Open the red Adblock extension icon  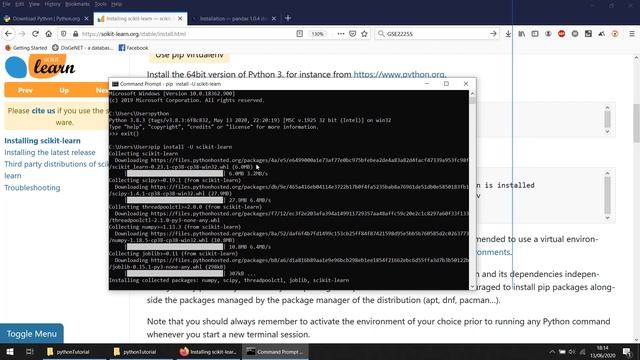(562, 34)
